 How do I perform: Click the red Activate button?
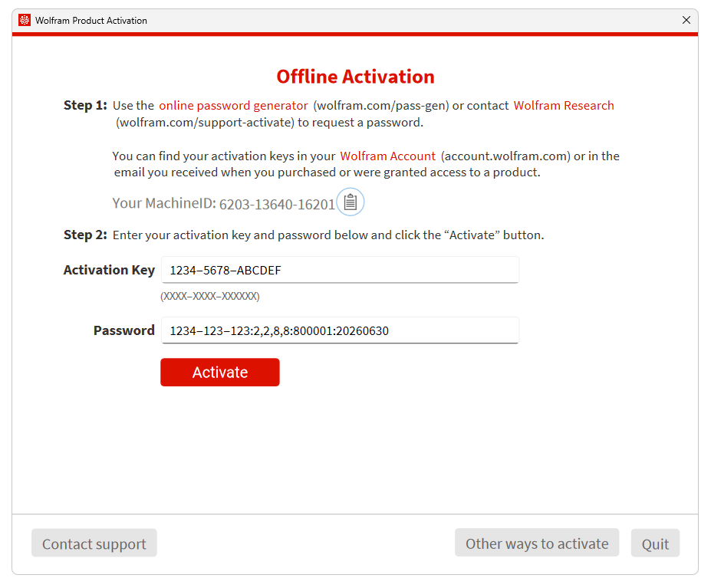click(220, 373)
